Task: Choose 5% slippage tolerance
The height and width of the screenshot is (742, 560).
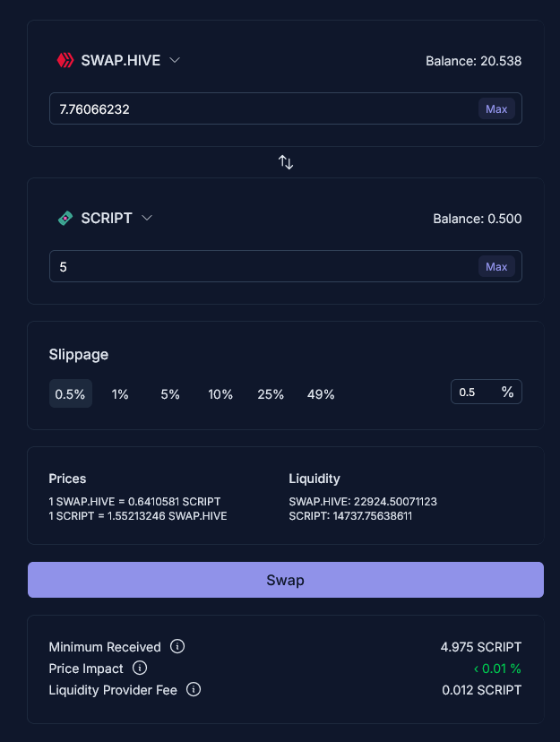Action: [x=170, y=394]
